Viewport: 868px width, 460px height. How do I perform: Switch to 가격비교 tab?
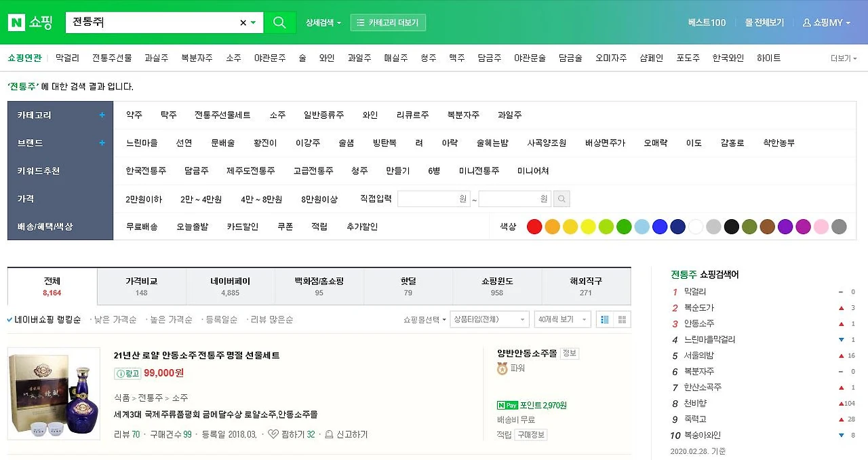[x=141, y=286]
